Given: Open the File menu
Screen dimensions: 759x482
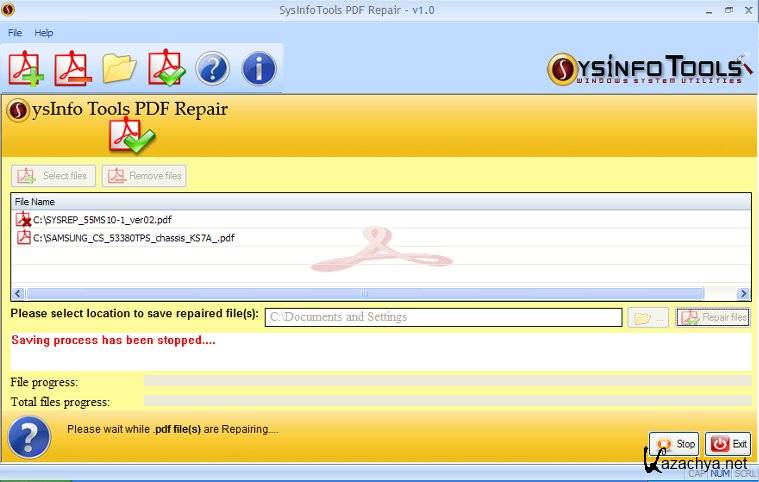Looking at the screenshot, I should (x=15, y=33).
